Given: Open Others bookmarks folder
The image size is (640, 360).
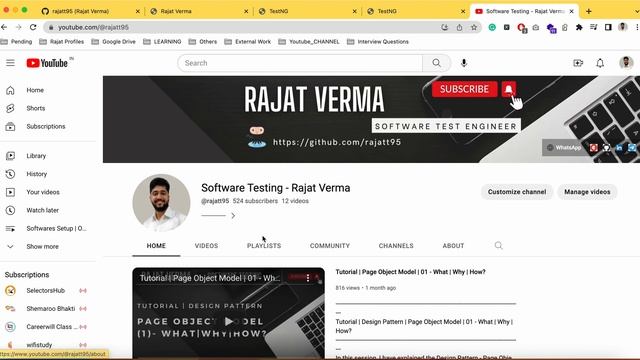Looking at the screenshot, I should pyautogui.click(x=203, y=42).
